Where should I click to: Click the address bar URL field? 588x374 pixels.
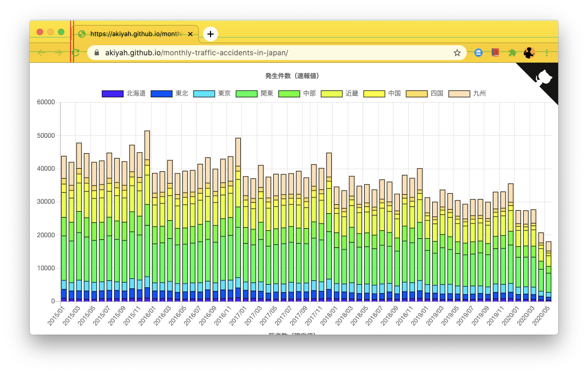point(277,53)
